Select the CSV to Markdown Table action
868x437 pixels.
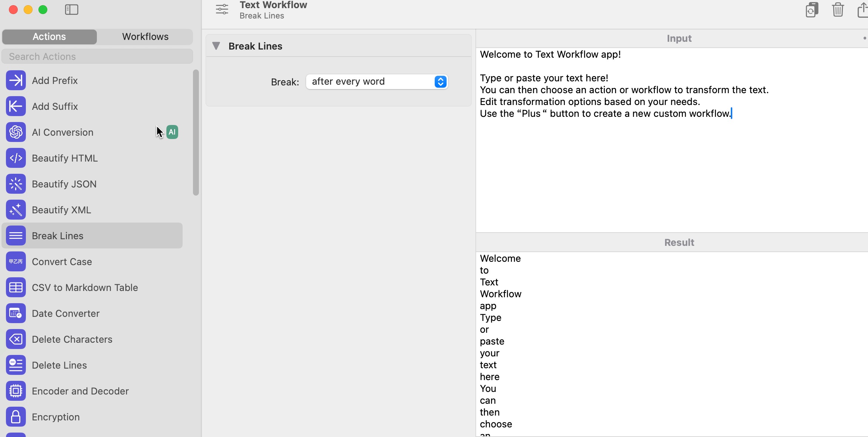tap(92, 287)
